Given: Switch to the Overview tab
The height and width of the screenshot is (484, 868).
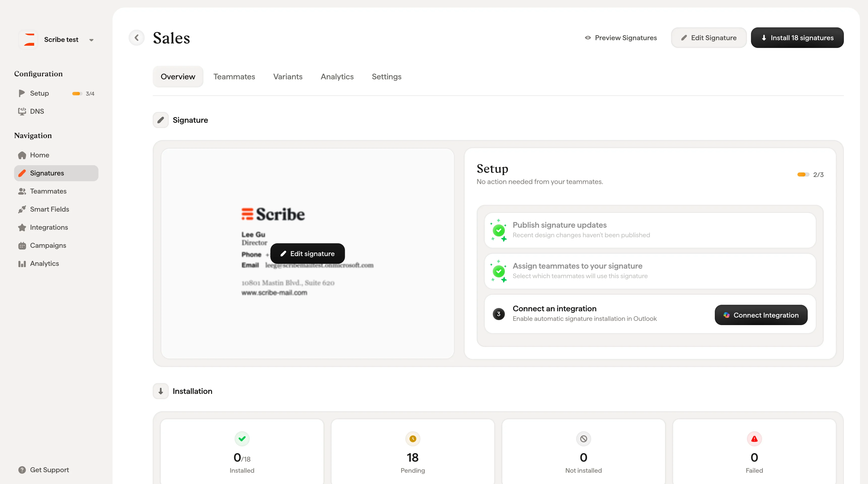Looking at the screenshot, I should pos(178,77).
